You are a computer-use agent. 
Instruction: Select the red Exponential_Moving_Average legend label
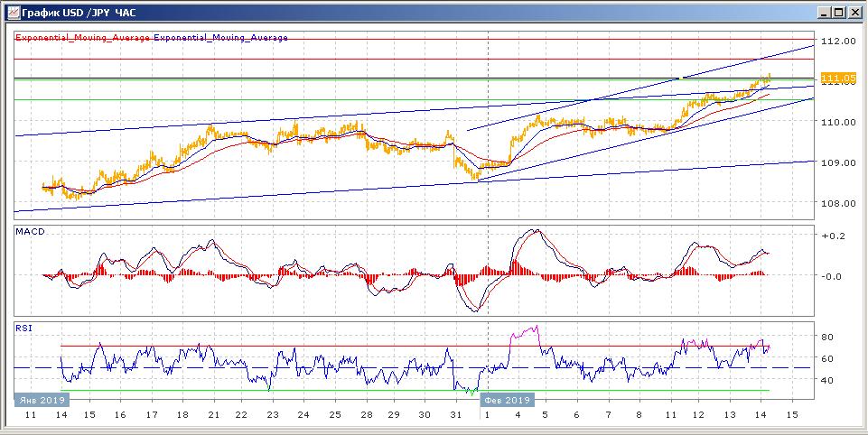[83, 38]
